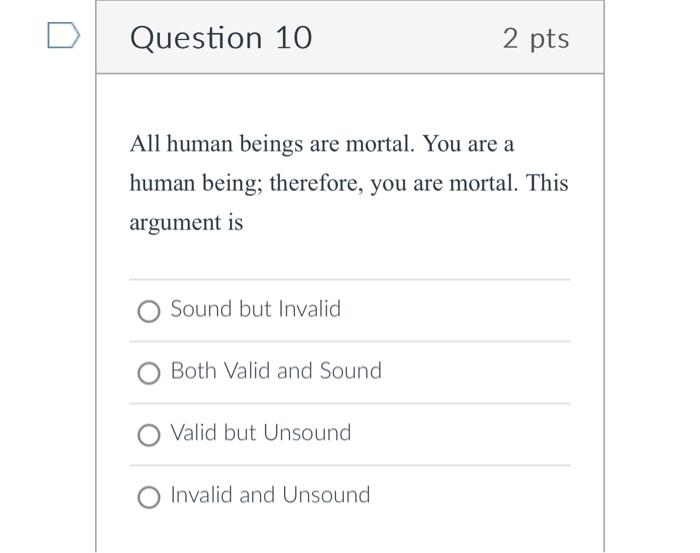Click the "Both Valid and Sound" answer text
Viewport: 700px width, 553px height.
[276, 371]
